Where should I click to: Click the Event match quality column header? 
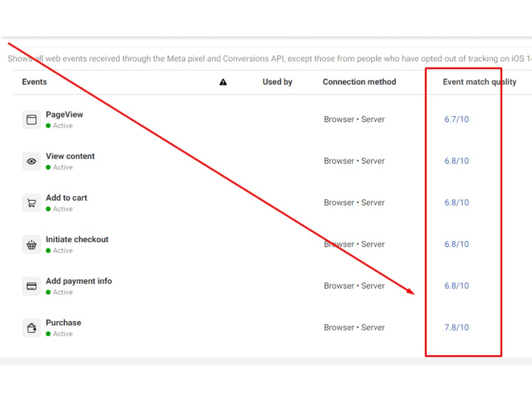point(479,82)
